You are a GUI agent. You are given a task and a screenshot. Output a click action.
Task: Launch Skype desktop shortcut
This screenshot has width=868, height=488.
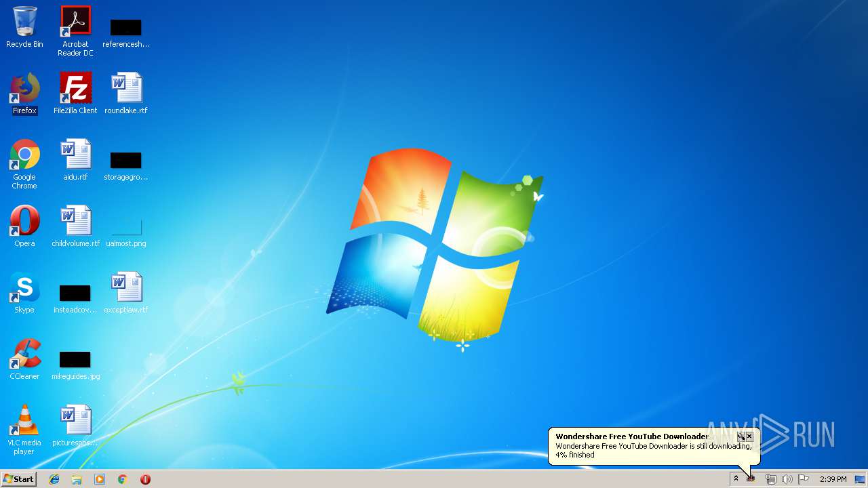24,293
